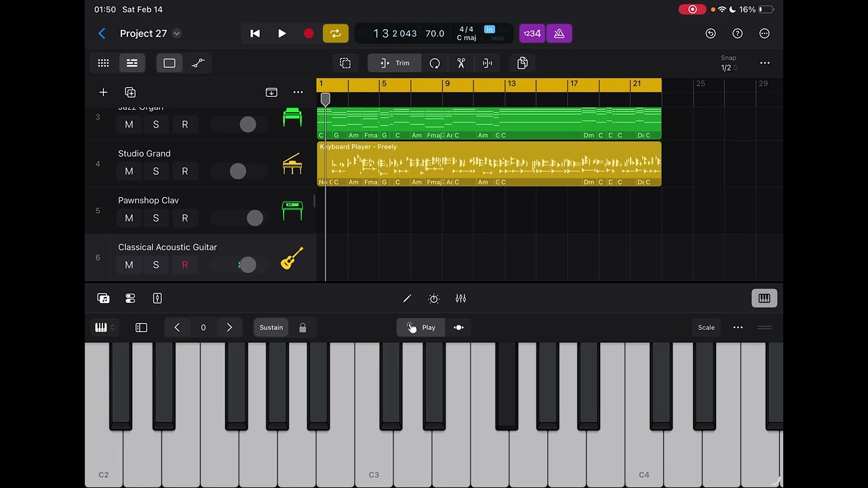
Task: Open track header three-dot menu
Action: pos(298,92)
